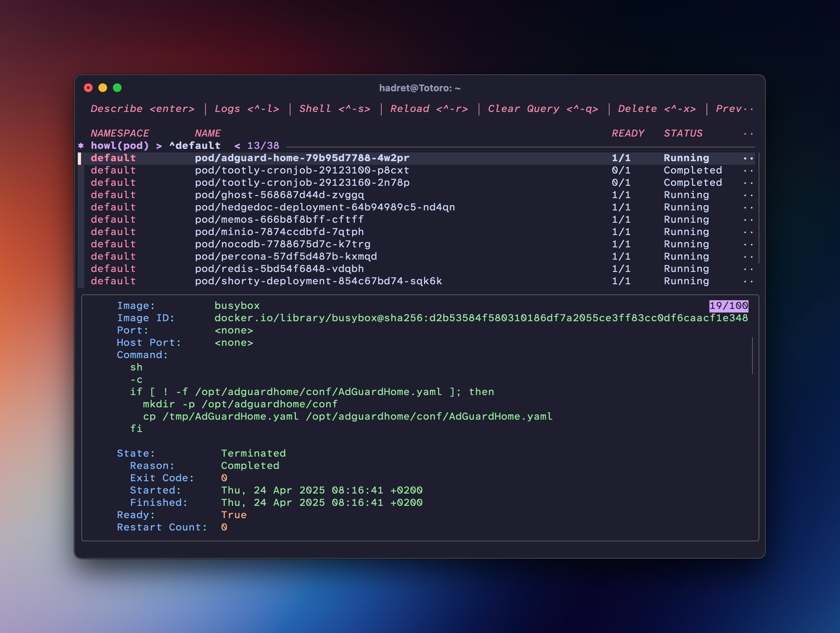This screenshot has width=840, height=633.
Task: Click the query input containing ^default
Action: tap(195, 145)
